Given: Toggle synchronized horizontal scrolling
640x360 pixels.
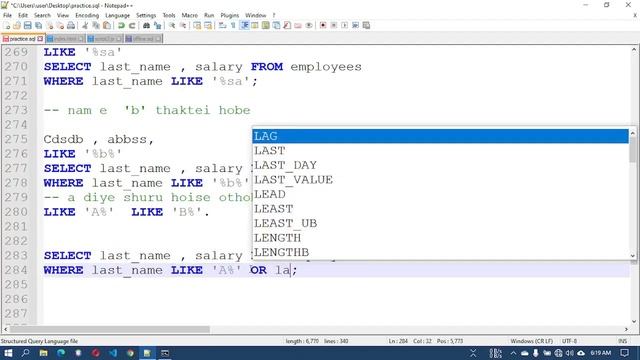Looking at the screenshot, I should (208, 25).
